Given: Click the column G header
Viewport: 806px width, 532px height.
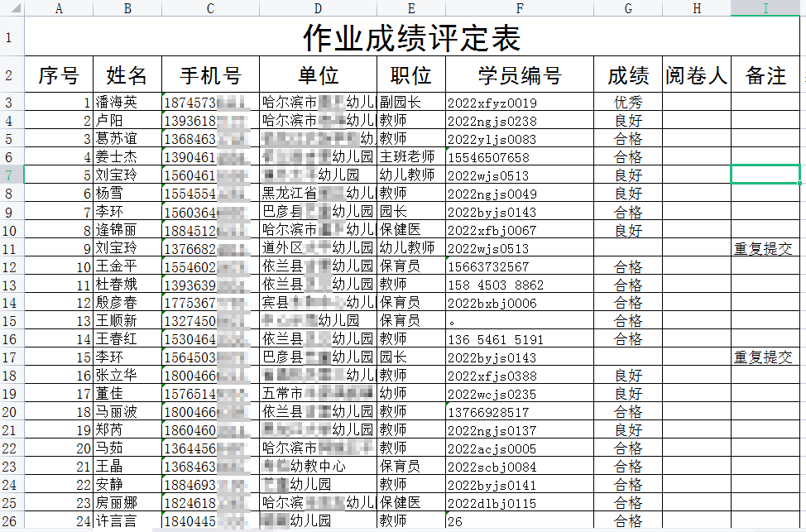Looking at the screenshot, I should (628, 8).
